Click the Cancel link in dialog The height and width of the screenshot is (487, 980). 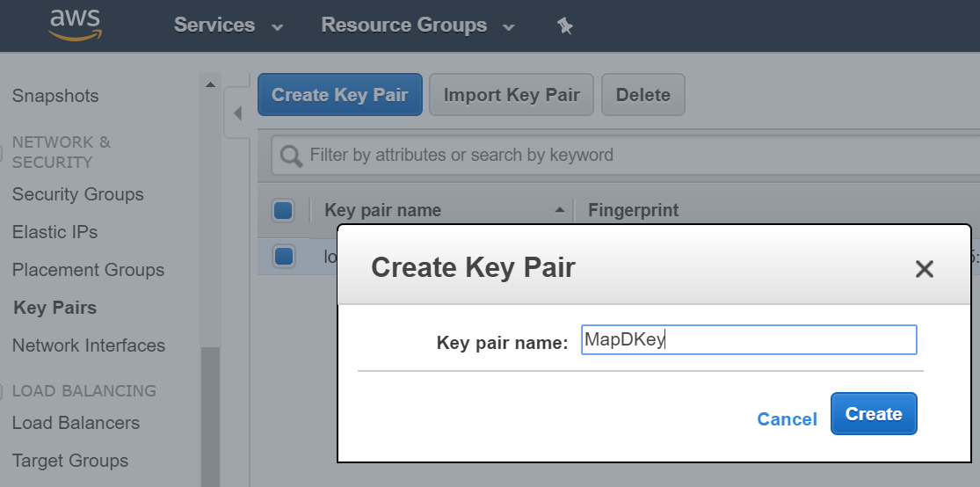coord(787,419)
